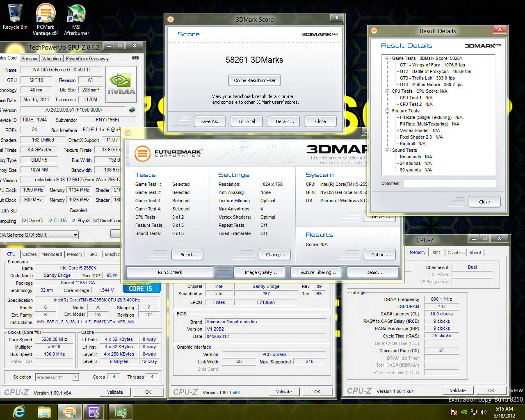Screen dimensions: 525x420
Task: Click the GPU-Z BIOS save chip icon
Action: tap(132, 110)
